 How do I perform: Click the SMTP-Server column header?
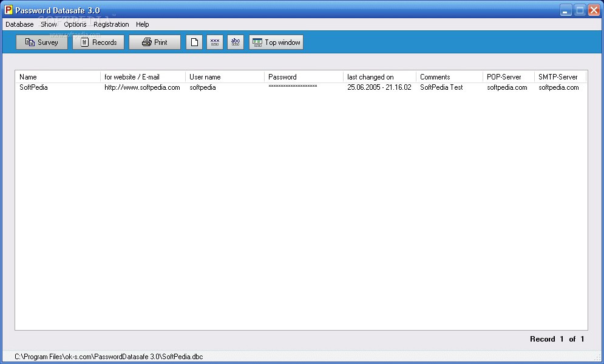click(x=560, y=77)
